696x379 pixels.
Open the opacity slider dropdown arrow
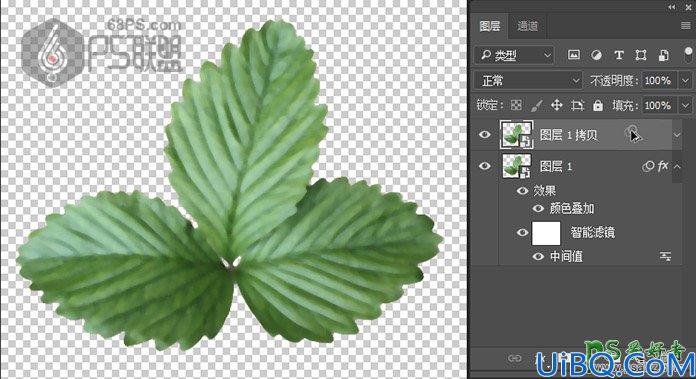pyautogui.click(x=685, y=81)
